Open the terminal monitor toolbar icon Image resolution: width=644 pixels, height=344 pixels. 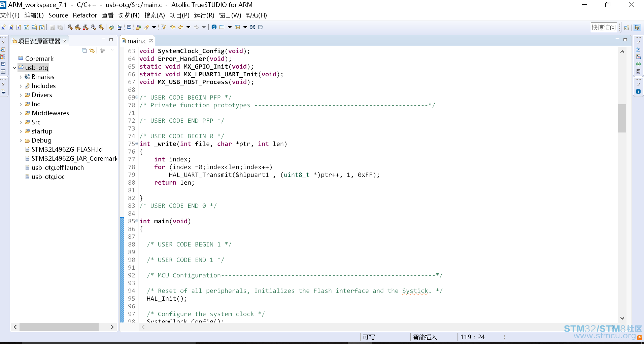tap(129, 27)
